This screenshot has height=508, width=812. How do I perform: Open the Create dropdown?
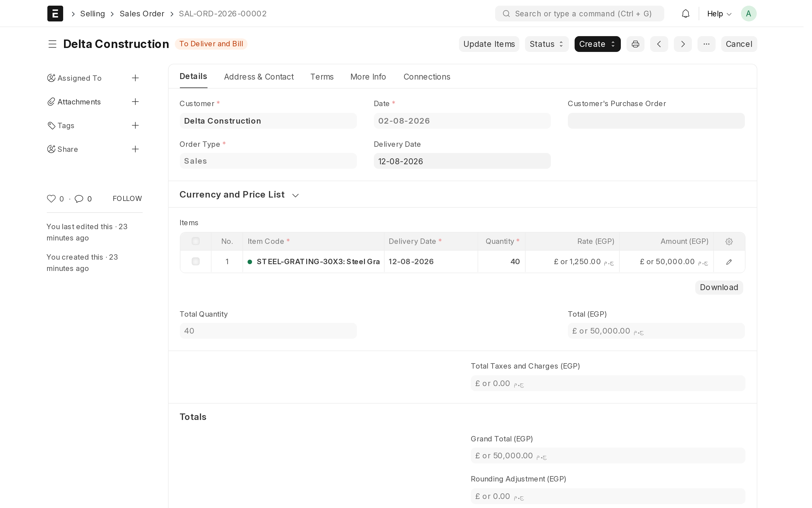pyautogui.click(x=597, y=44)
